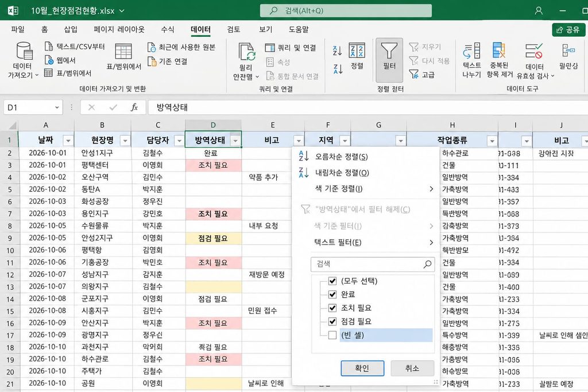Open 고급 filter options
The image size is (588, 392).
pos(422,75)
